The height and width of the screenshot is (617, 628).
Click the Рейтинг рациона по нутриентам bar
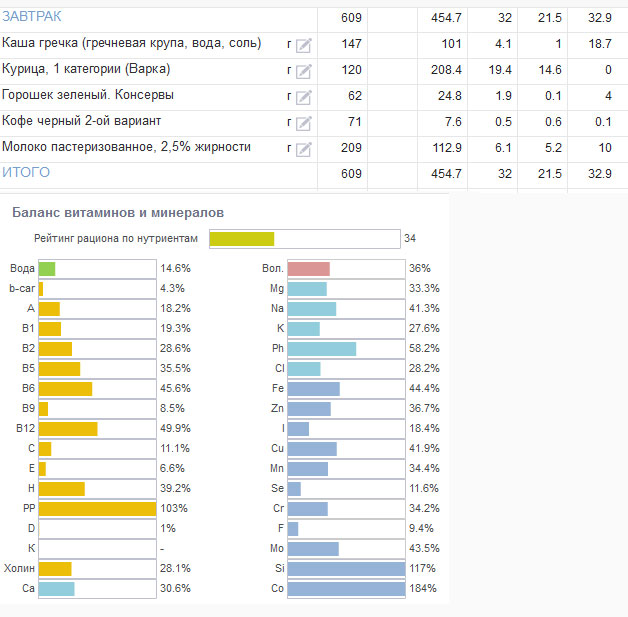click(x=303, y=239)
